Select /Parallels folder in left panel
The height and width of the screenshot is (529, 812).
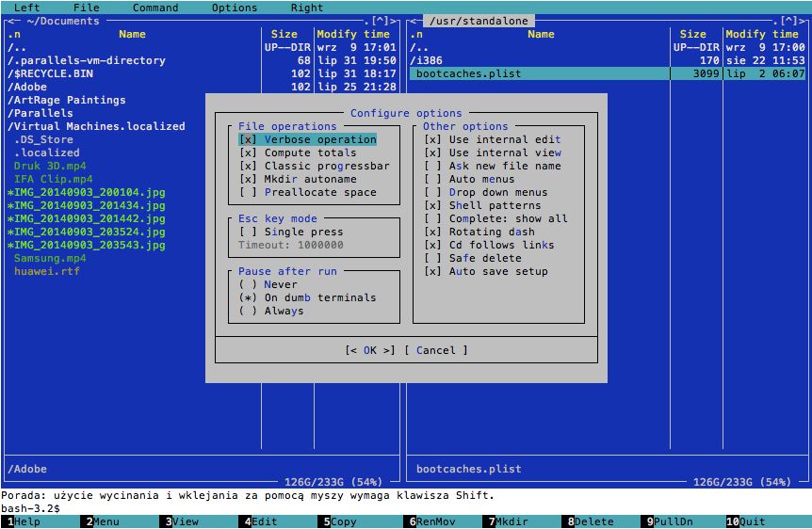pyautogui.click(x=40, y=113)
